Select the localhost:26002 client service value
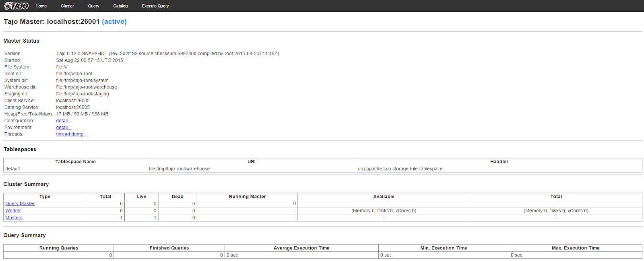 coord(73,101)
